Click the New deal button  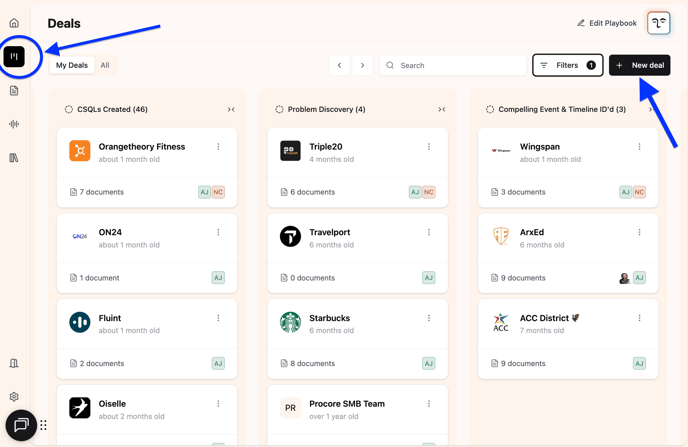(639, 66)
